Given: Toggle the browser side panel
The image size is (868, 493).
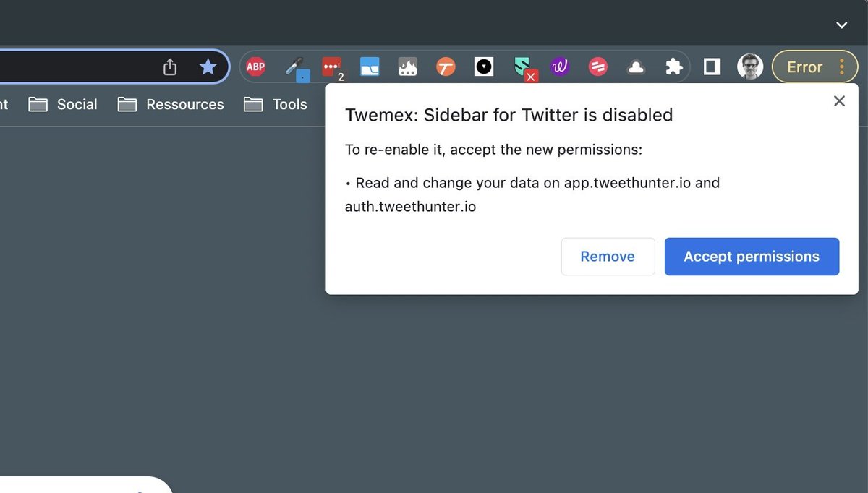Looking at the screenshot, I should [712, 67].
